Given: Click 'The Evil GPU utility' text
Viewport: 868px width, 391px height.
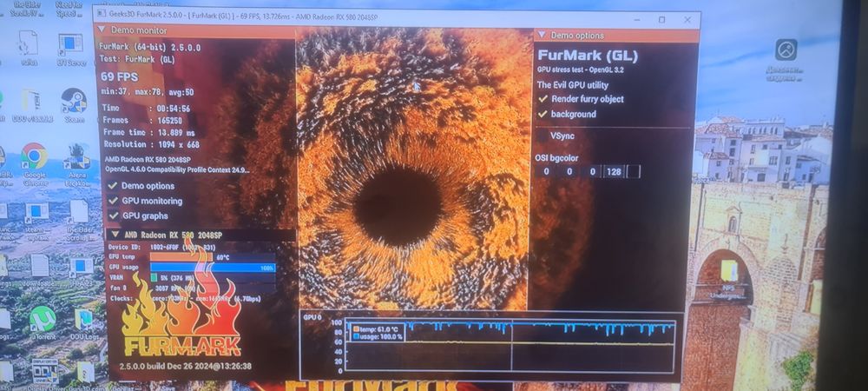Looking at the screenshot, I should click(x=572, y=85).
